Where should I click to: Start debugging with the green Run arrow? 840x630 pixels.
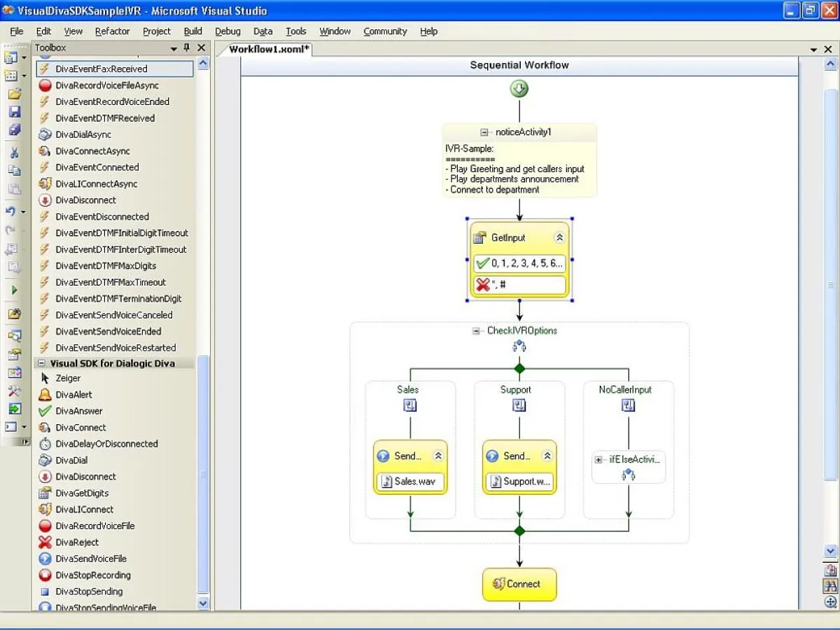coord(15,290)
